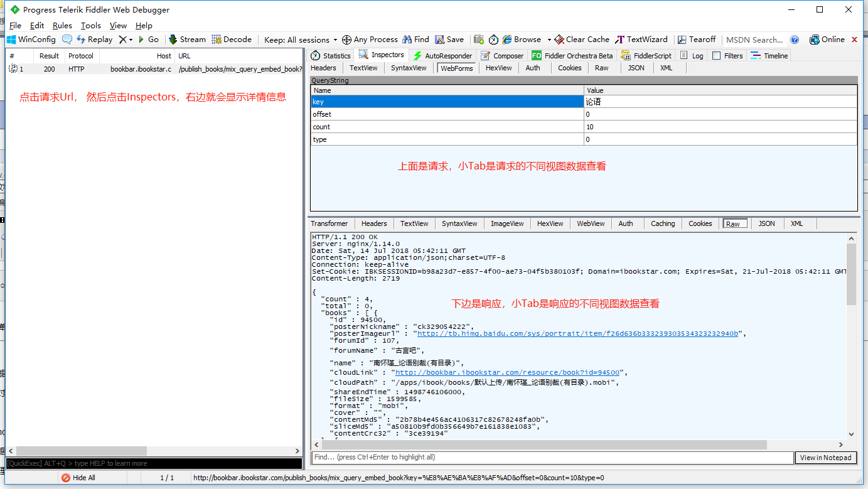This screenshot has width=868, height=489.
Task: Click the Find text input field
Action: click(552, 458)
